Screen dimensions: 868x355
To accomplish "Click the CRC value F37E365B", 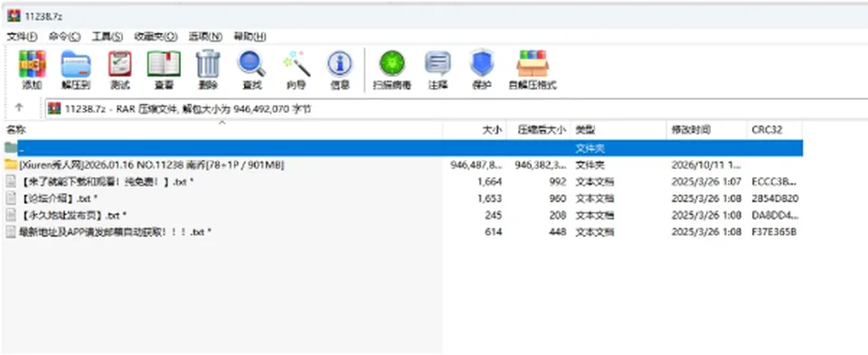I will pos(775,231).
